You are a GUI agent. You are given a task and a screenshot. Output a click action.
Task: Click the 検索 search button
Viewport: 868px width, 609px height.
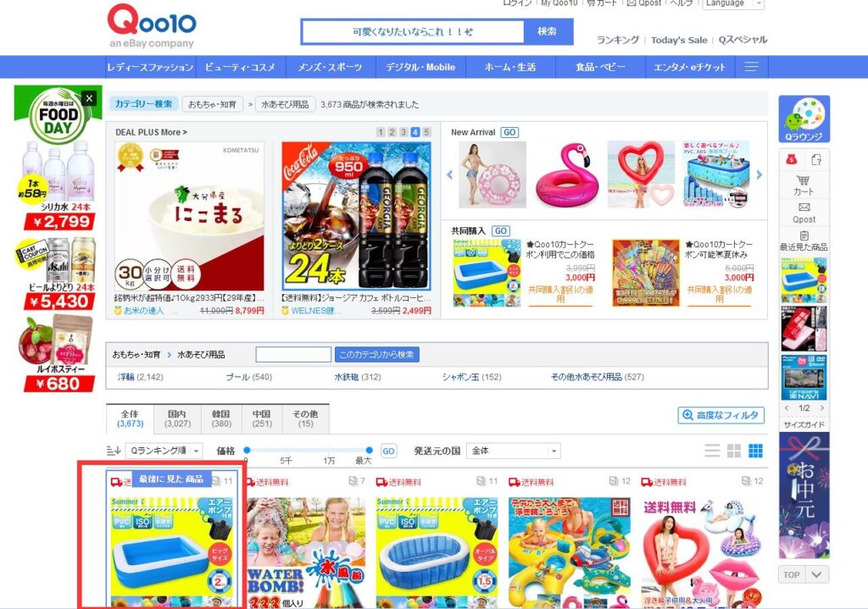click(x=548, y=31)
